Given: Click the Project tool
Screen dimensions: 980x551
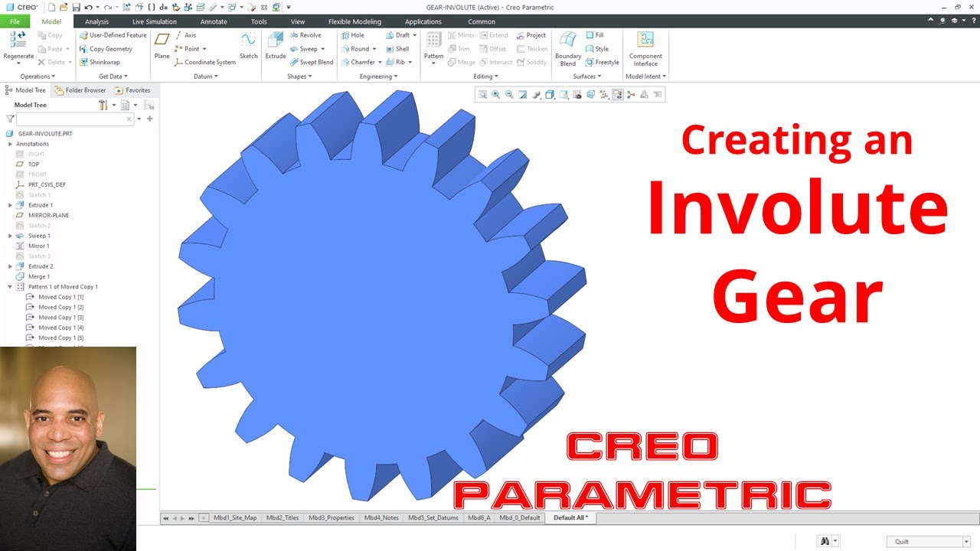Looking at the screenshot, I should point(531,35).
